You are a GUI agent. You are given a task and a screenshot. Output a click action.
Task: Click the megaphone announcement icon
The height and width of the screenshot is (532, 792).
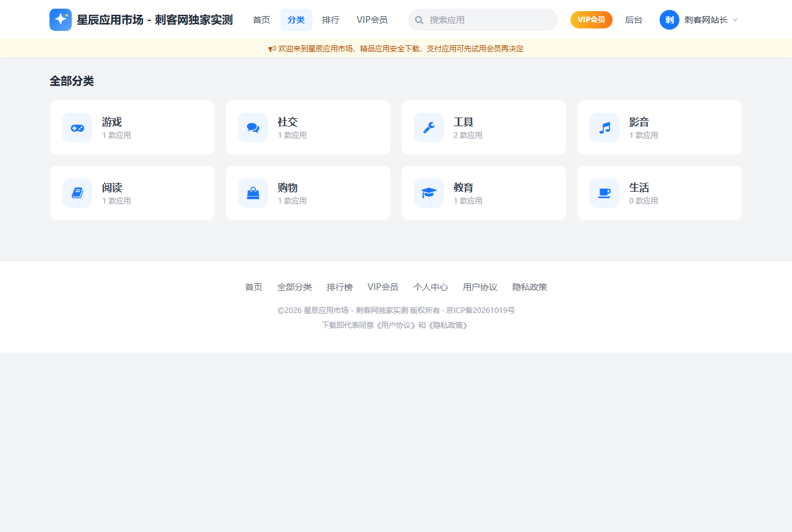pyautogui.click(x=272, y=49)
